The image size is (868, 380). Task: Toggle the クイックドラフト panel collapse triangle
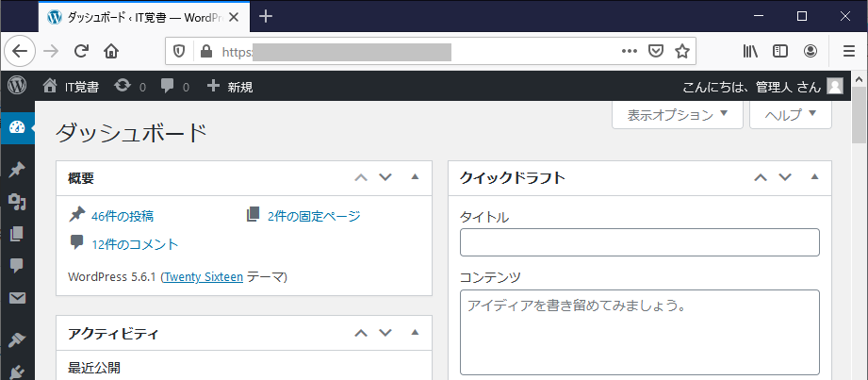pos(815,177)
